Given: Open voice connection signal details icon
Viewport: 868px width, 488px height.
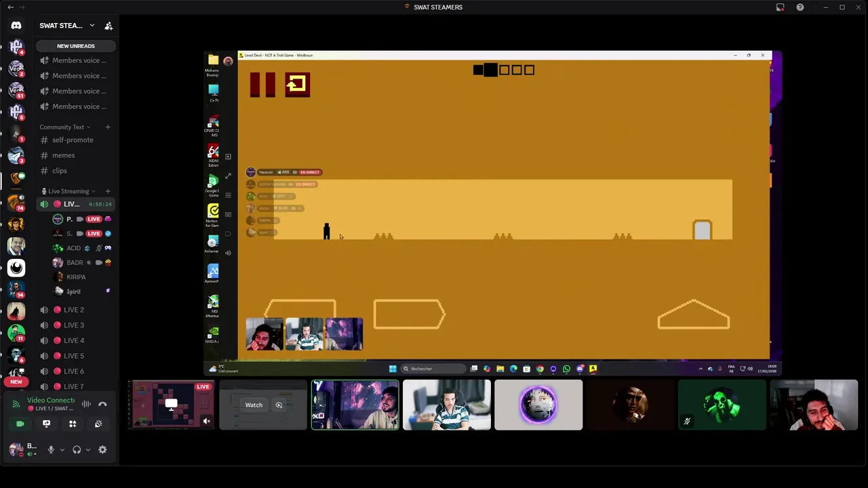Looking at the screenshot, I should [x=16, y=404].
